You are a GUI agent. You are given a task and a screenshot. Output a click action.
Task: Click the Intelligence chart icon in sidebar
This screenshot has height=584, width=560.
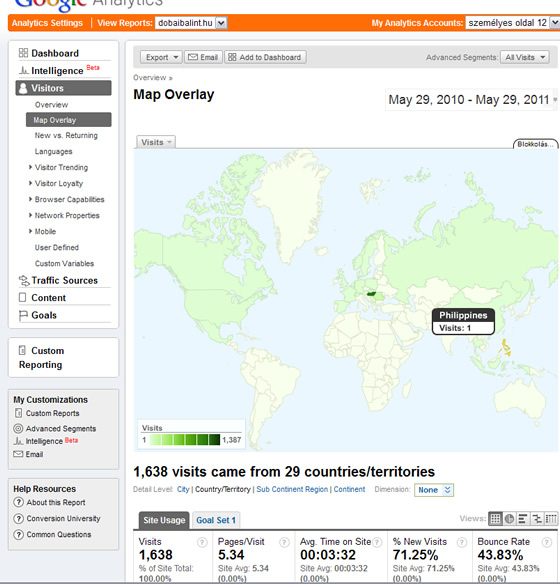point(23,70)
